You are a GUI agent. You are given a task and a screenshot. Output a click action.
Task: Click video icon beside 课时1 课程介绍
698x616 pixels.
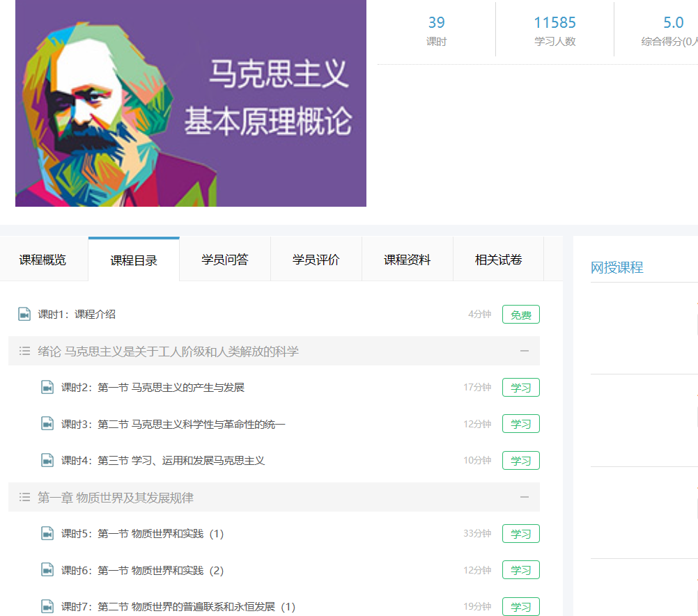(24, 314)
